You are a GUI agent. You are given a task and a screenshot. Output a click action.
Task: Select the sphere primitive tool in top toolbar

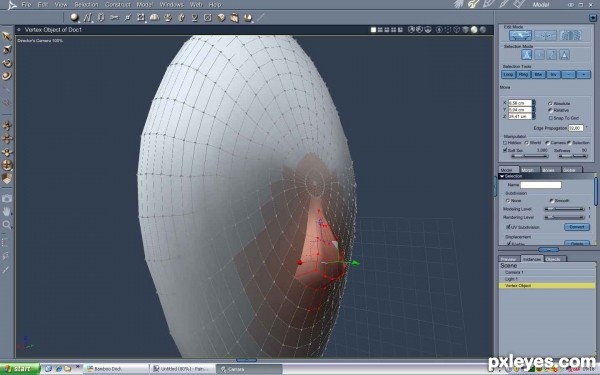(x=74, y=17)
